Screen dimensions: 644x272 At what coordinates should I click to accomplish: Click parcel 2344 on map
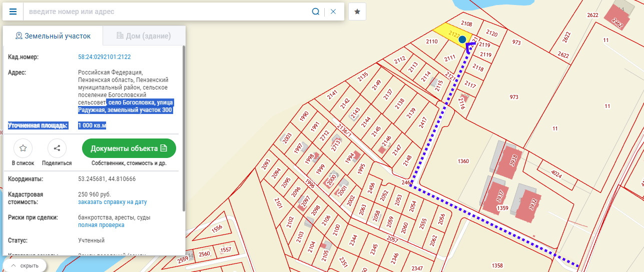(353, 241)
